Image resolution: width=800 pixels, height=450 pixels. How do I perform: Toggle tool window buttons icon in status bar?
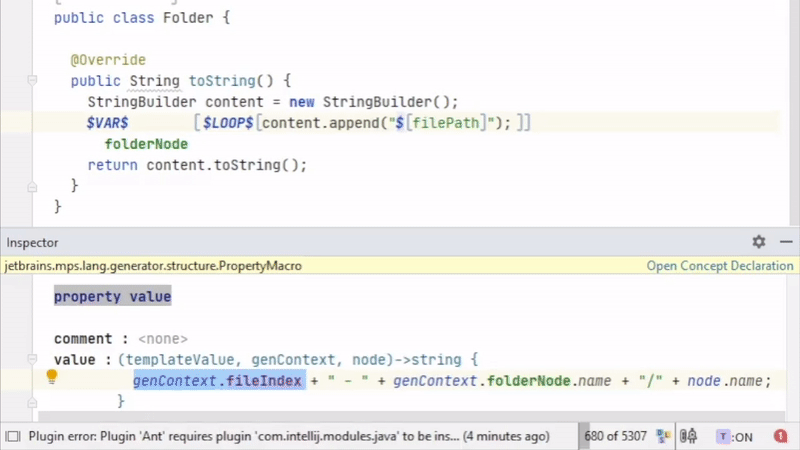(13, 436)
